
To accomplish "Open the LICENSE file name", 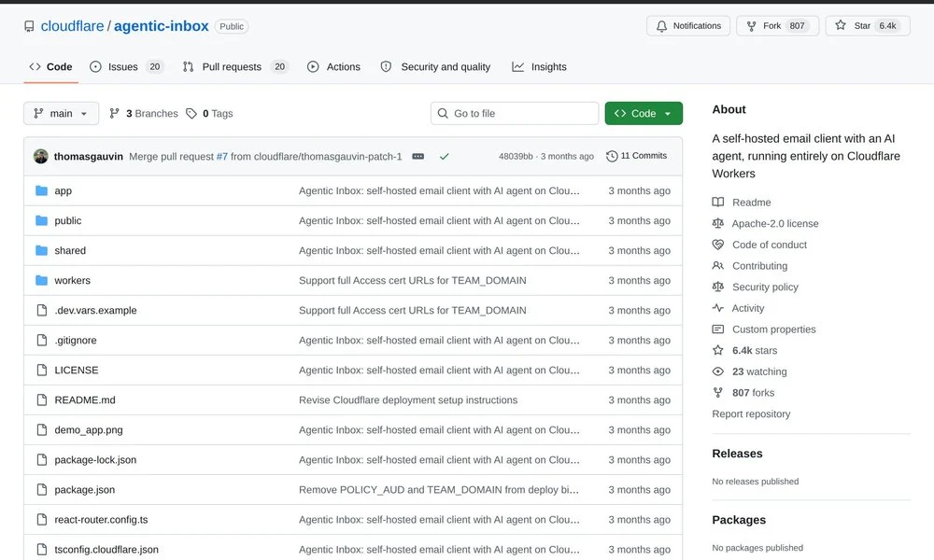I will [77, 371].
